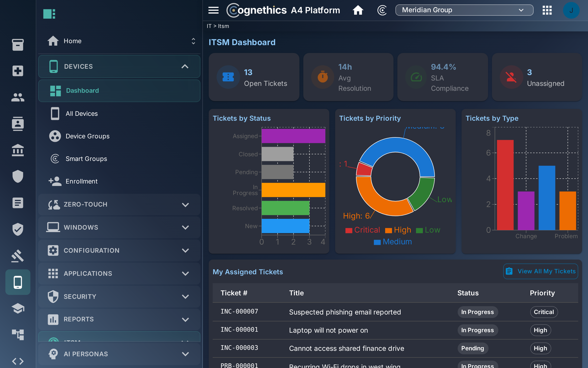The image size is (588, 368).
Task: Open the apps grid icon
Action: (547, 10)
